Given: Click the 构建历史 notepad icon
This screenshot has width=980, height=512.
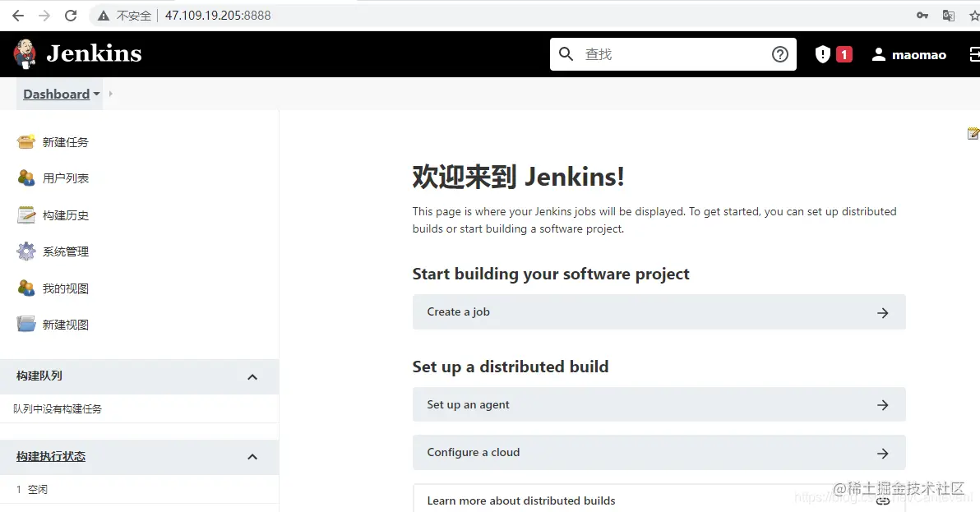Looking at the screenshot, I should point(25,214).
